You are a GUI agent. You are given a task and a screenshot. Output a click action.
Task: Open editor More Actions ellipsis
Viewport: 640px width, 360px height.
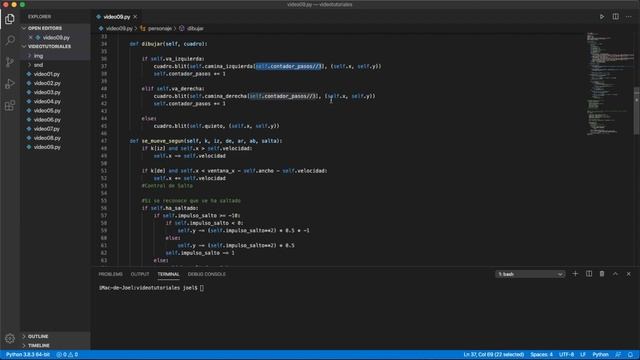(x=629, y=17)
